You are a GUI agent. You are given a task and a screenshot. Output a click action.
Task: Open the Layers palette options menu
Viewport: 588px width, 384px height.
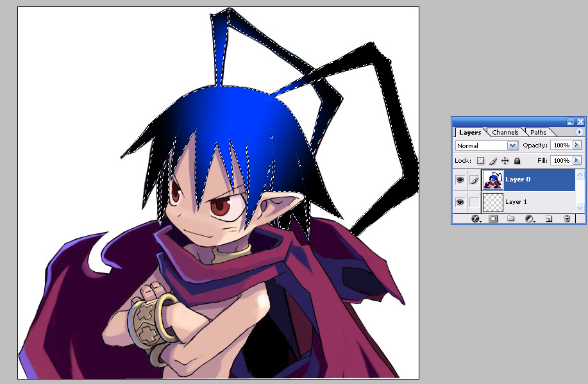[579, 132]
